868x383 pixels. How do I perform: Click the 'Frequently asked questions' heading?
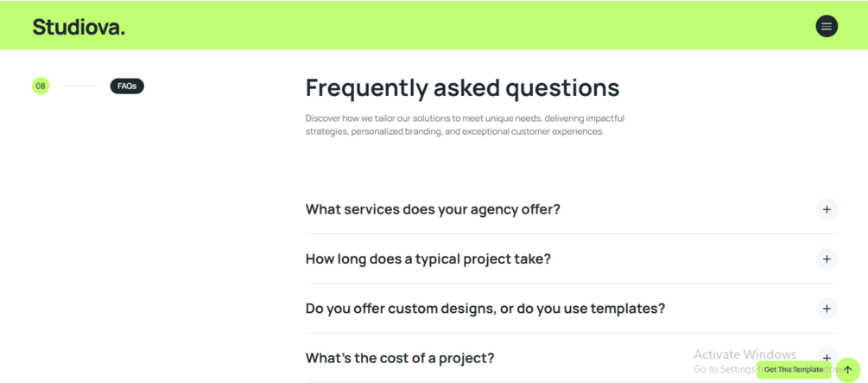462,88
